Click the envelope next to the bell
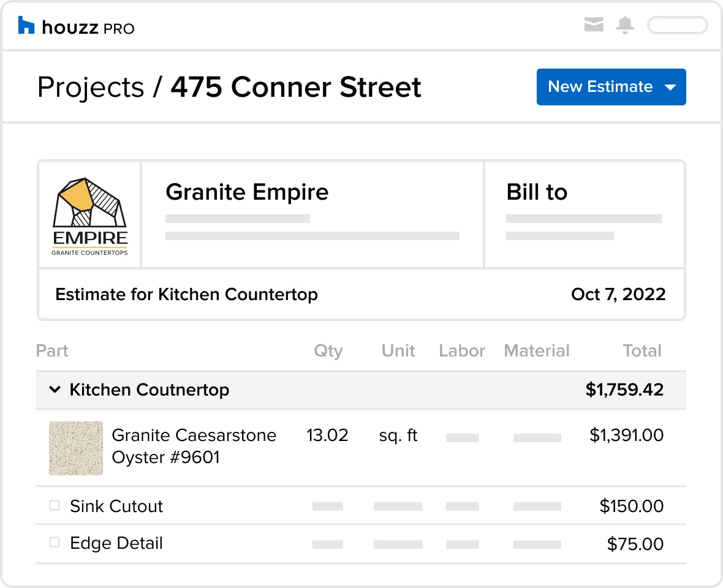This screenshot has width=723, height=588. [594, 25]
